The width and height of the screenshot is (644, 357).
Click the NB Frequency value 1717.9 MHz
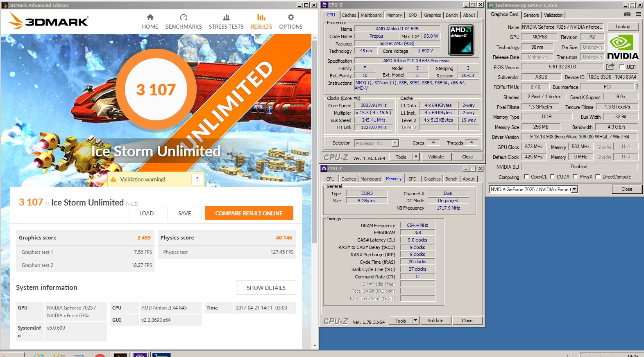click(448, 208)
